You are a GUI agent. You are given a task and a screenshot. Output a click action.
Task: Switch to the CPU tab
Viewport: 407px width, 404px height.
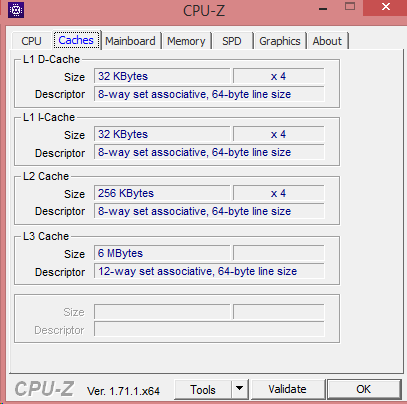click(x=31, y=41)
